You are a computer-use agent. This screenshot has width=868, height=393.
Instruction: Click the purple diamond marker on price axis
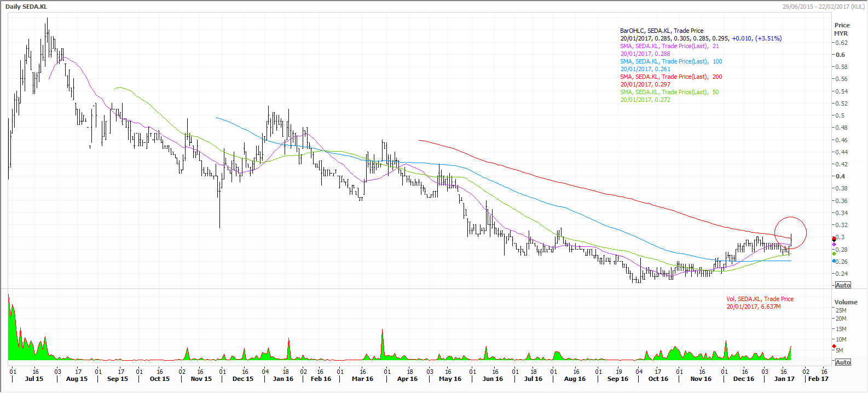(834, 245)
